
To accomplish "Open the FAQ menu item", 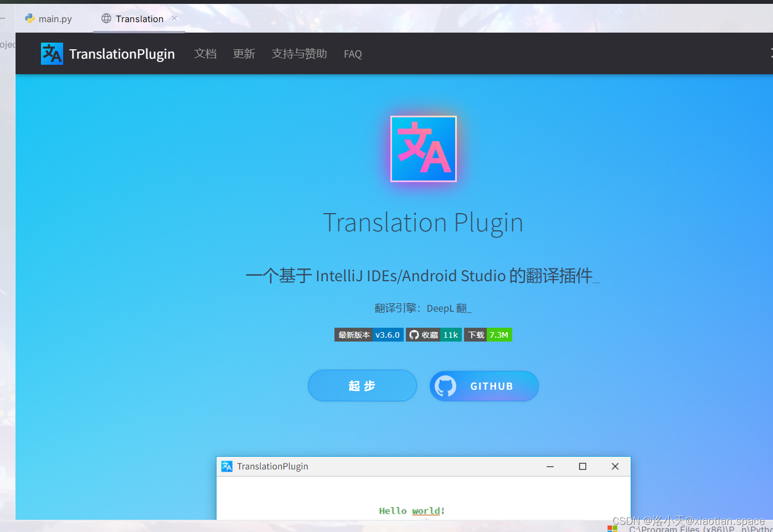I will click(x=353, y=54).
